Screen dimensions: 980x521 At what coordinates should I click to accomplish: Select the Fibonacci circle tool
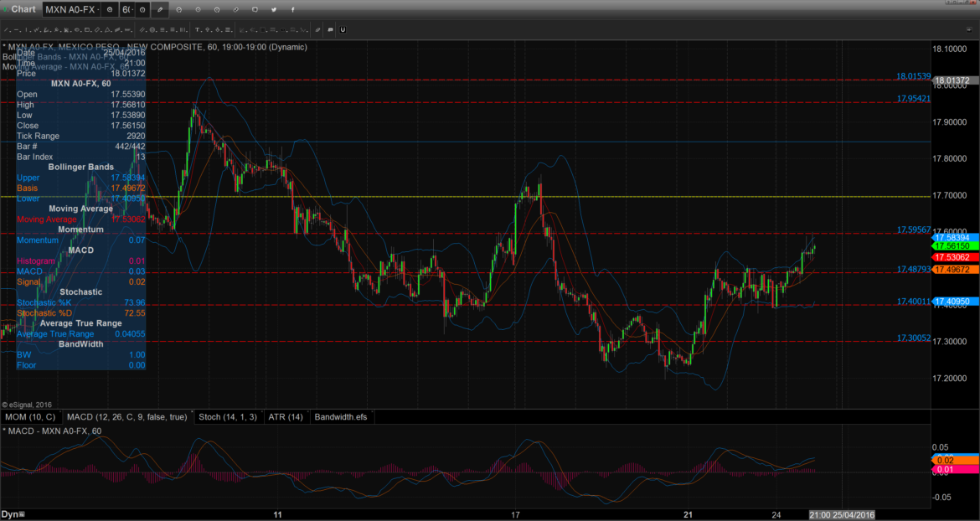152,29
